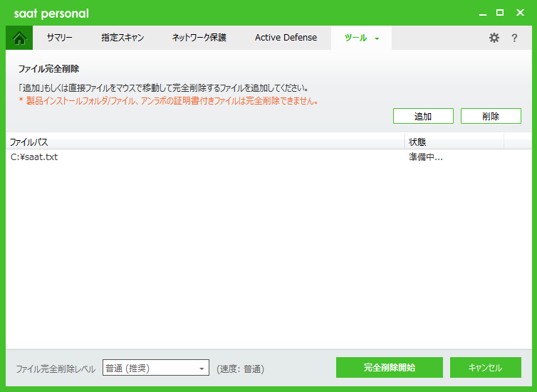
Task: Sort by the 状態 column header
Action: coord(454,142)
